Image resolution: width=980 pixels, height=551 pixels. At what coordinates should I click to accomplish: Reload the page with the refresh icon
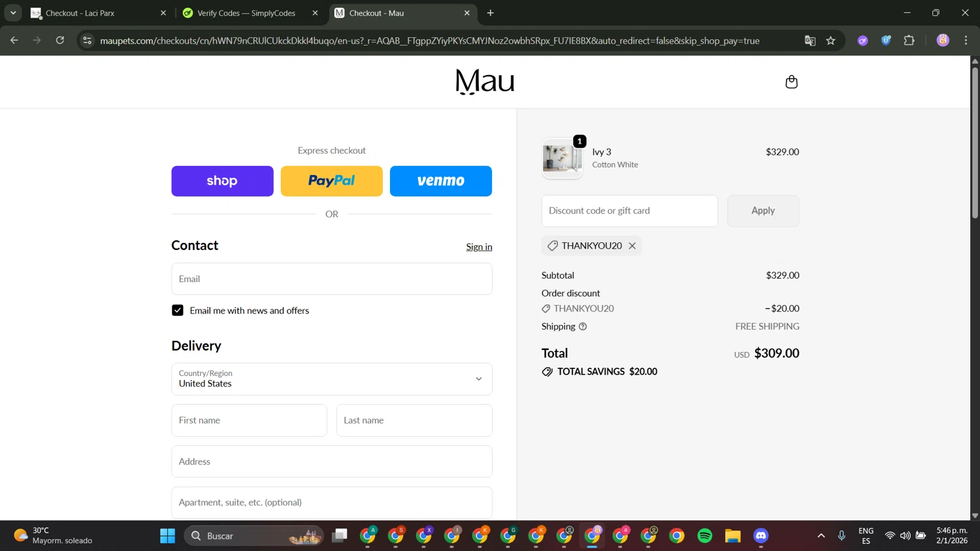60,40
